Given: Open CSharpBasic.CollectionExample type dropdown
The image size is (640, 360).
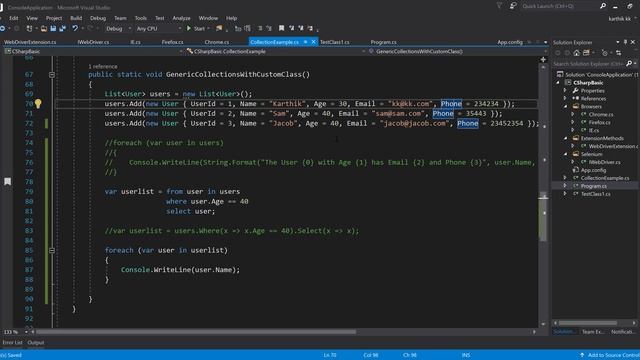Looking at the screenshot, I should 275,51.
